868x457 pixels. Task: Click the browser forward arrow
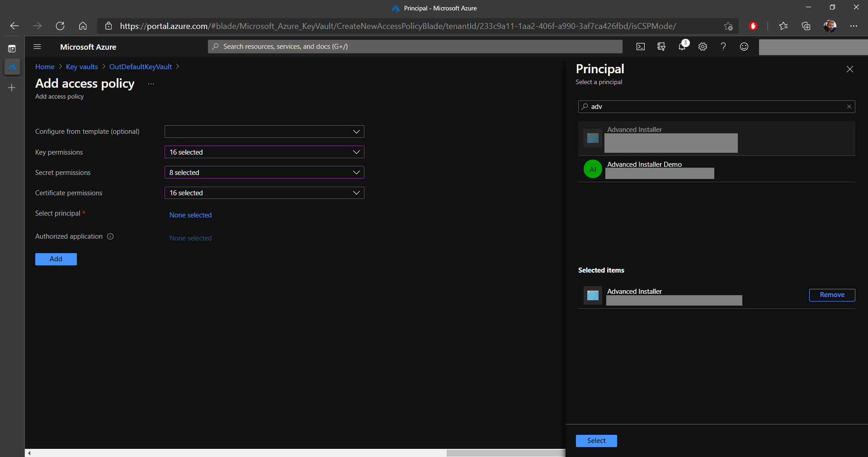coord(37,26)
